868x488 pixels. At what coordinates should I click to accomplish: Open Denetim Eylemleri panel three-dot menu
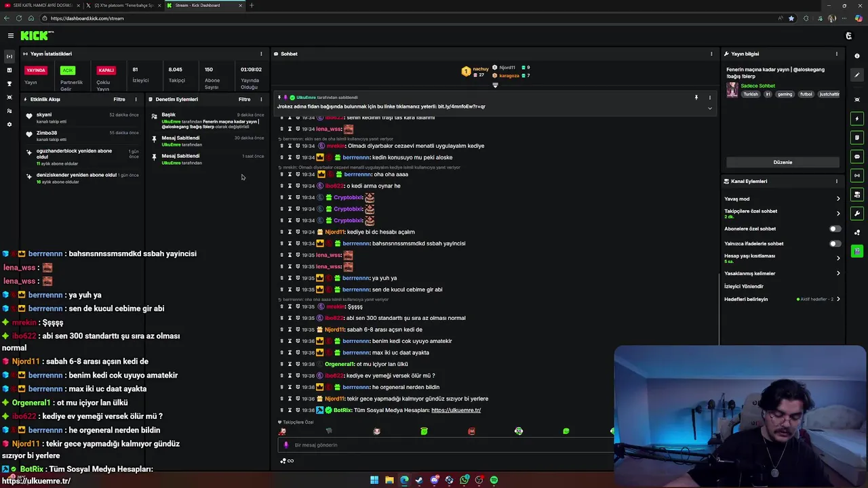point(261,100)
